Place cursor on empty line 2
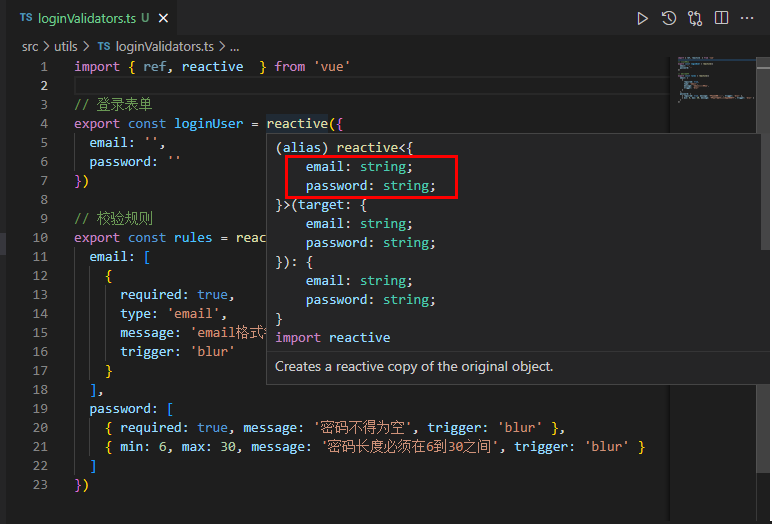The height and width of the screenshot is (524, 772). point(372,86)
